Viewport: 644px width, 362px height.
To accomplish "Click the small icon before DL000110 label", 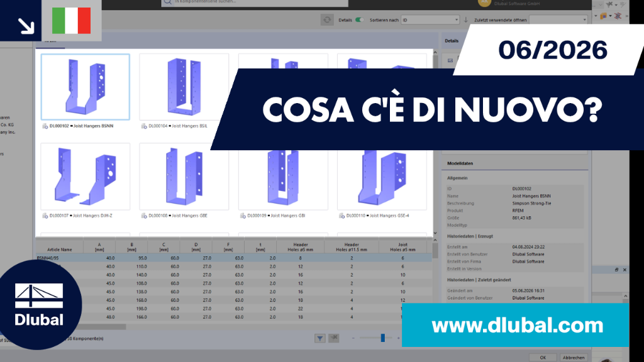I will [341, 216].
